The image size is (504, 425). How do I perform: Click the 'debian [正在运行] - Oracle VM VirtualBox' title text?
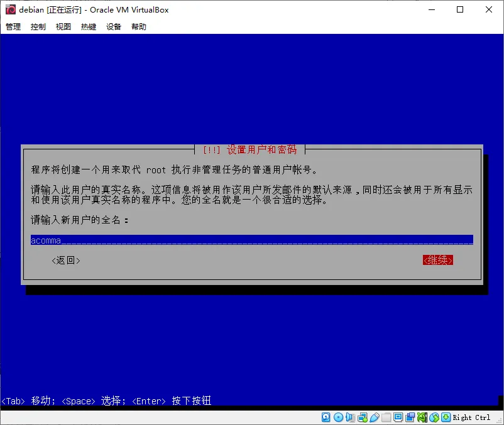pyautogui.click(x=94, y=10)
